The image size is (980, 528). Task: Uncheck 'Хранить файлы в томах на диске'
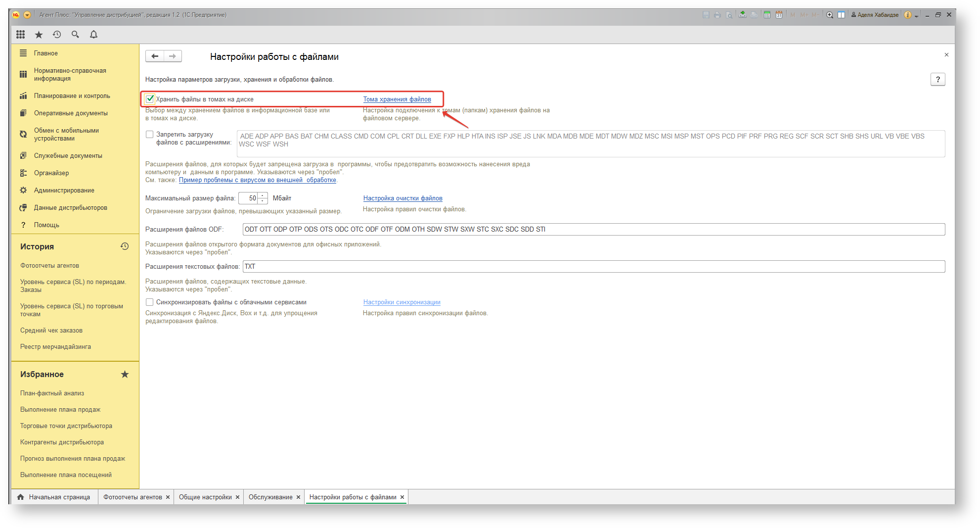tap(150, 99)
